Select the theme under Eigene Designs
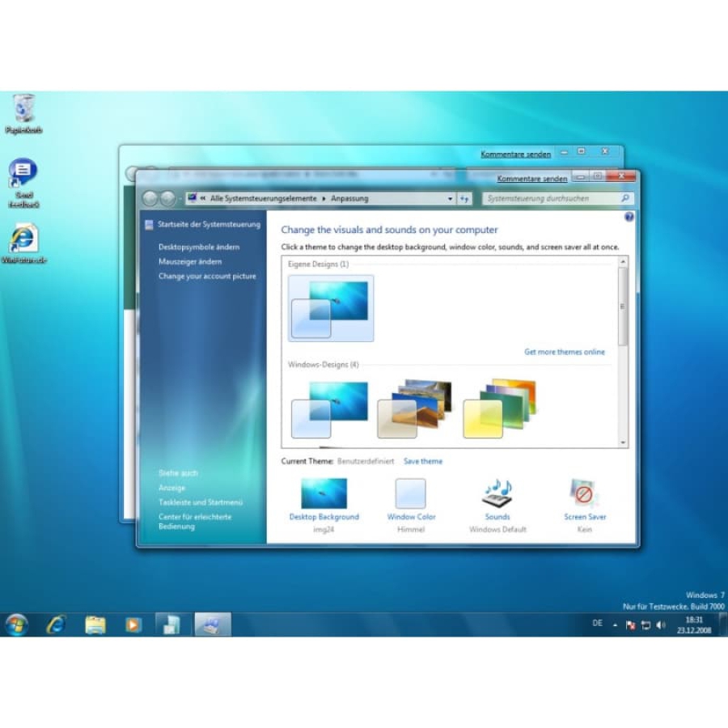Screen dimensions: 728x728 click(331, 308)
